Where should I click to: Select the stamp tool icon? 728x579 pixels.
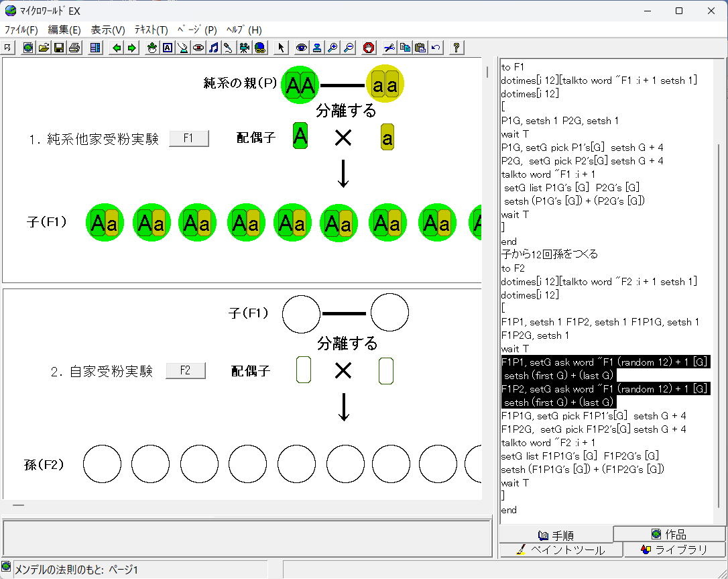317,48
